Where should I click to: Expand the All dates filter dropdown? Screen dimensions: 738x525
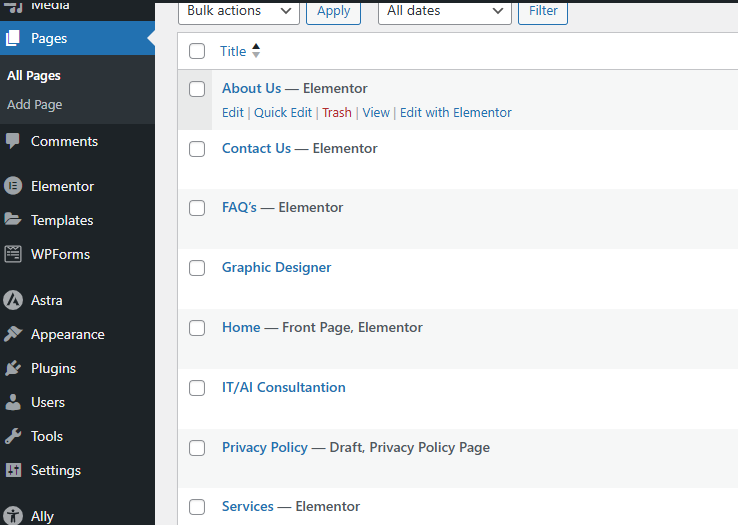444,11
